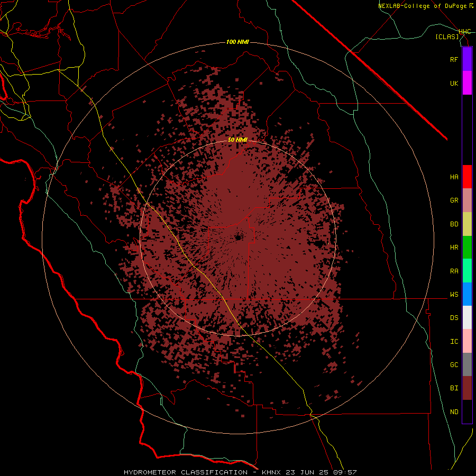Click the HR legend label
The width and height of the screenshot is (476, 476).
[454, 248]
